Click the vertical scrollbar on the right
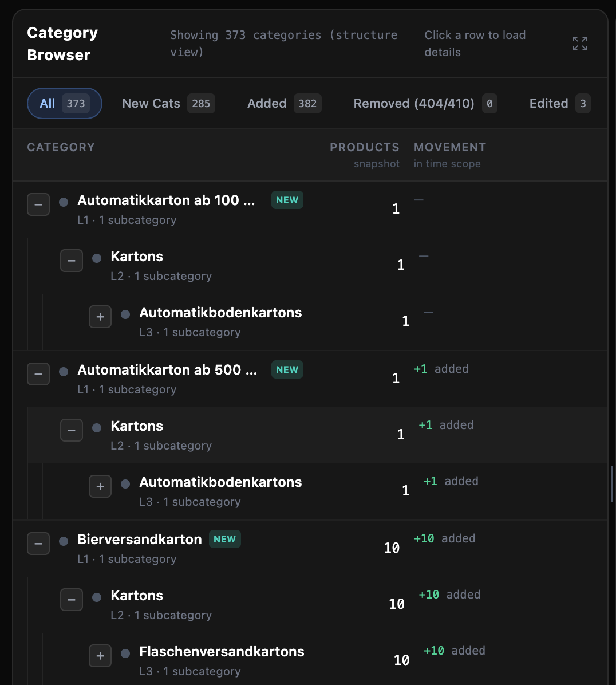The height and width of the screenshot is (685, 616). (613, 484)
